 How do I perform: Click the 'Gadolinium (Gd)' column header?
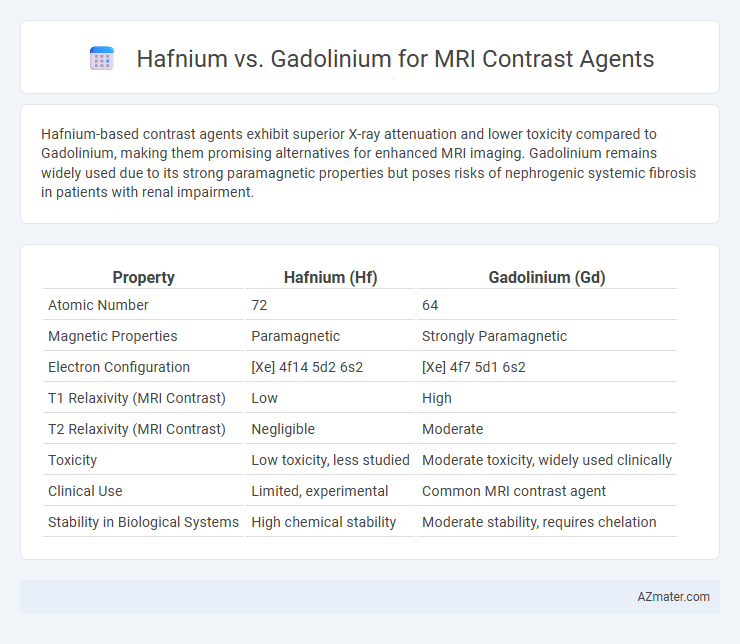[x=547, y=277]
